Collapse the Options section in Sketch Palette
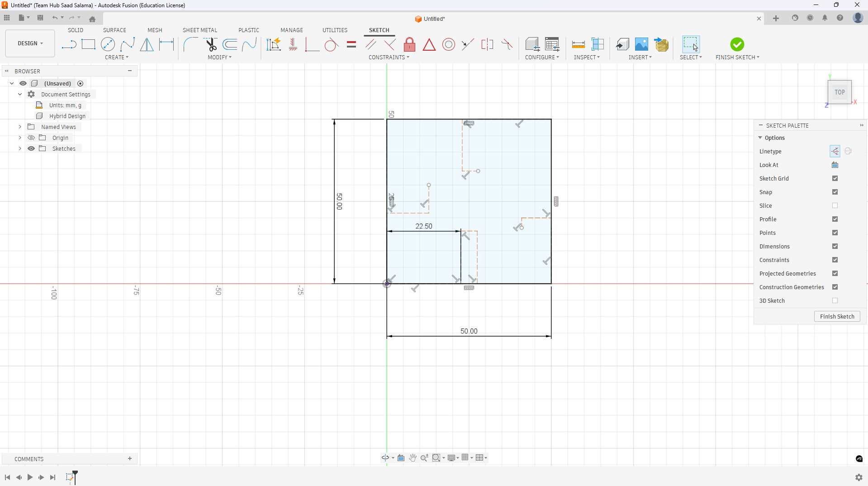The height and width of the screenshot is (486, 868). pyautogui.click(x=760, y=138)
